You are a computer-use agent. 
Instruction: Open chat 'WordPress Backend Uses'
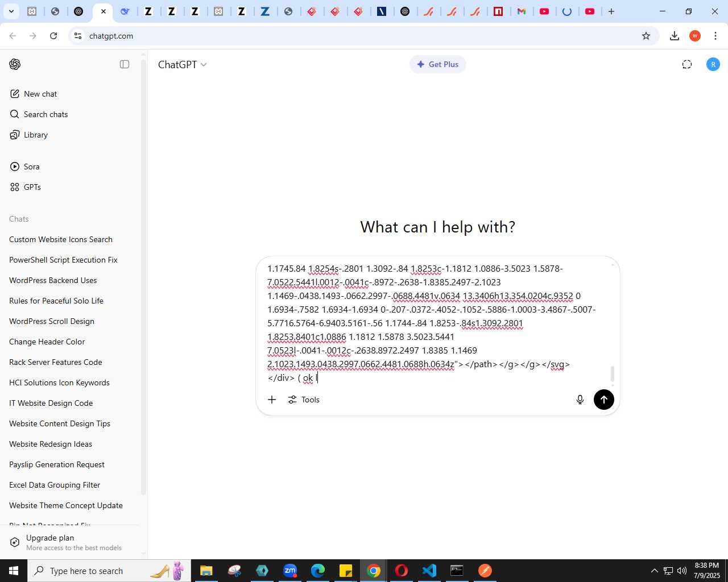(53, 280)
